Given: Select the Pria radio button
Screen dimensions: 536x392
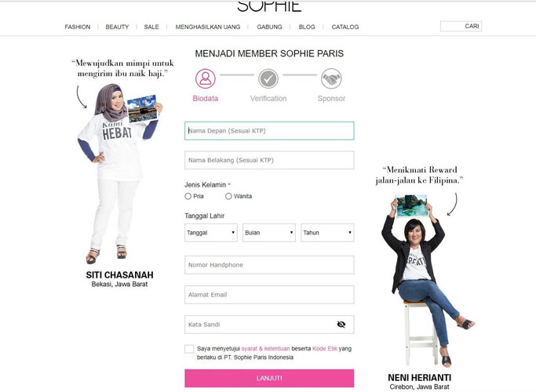Looking at the screenshot, I should [x=188, y=196].
